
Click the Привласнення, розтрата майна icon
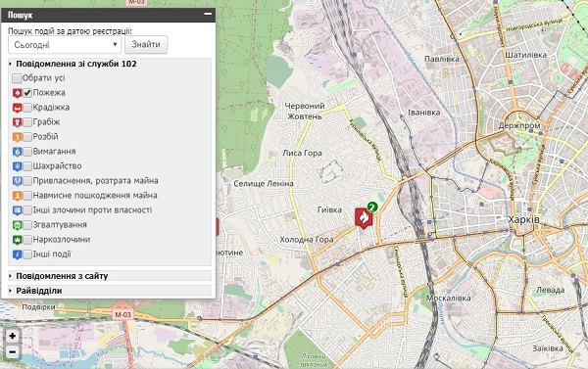18,181
